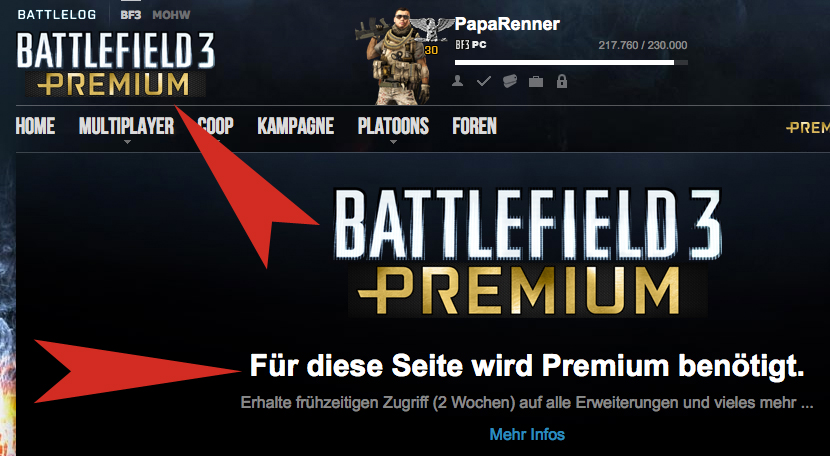Image resolution: width=830 pixels, height=456 pixels.
Task: Open the COOP menu item
Action: 215,126
